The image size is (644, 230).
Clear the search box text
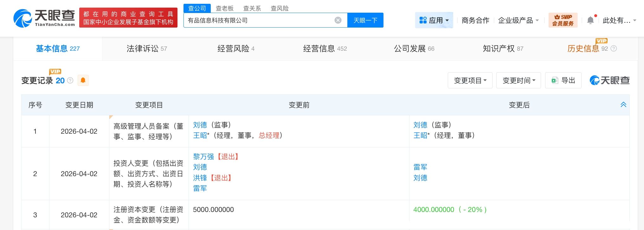[x=338, y=20]
